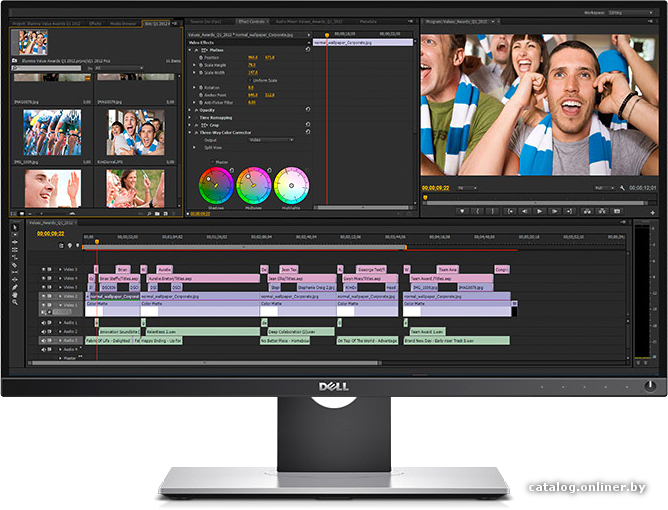668x510 pixels.
Task: Mute the Audio 4 track speaker
Action: coord(43,349)
